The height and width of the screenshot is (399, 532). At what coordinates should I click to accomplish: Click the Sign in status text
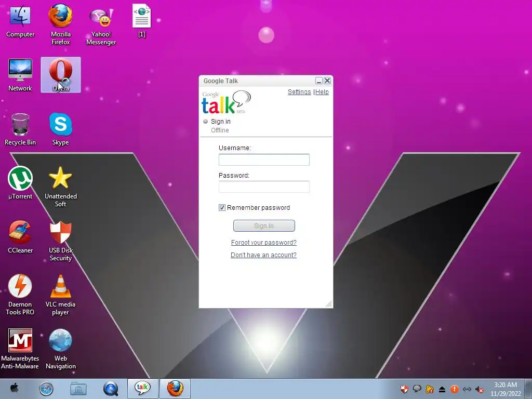220,122
